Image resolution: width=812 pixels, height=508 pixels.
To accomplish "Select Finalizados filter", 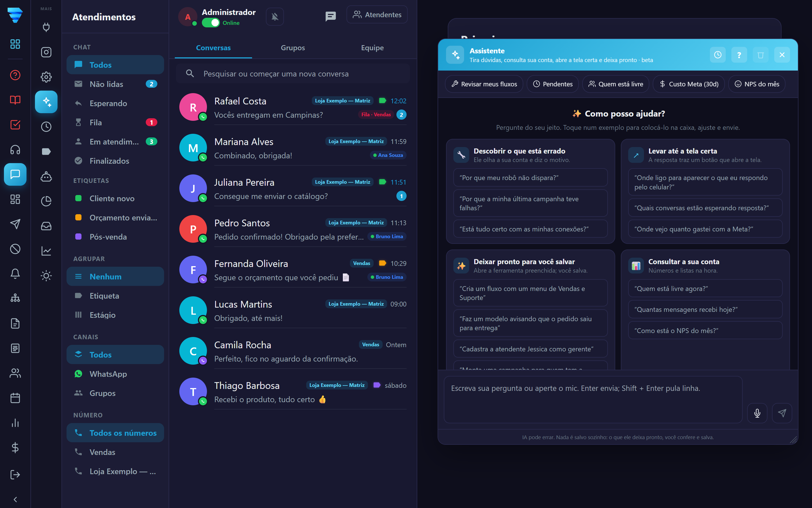I will pos(115,161).
